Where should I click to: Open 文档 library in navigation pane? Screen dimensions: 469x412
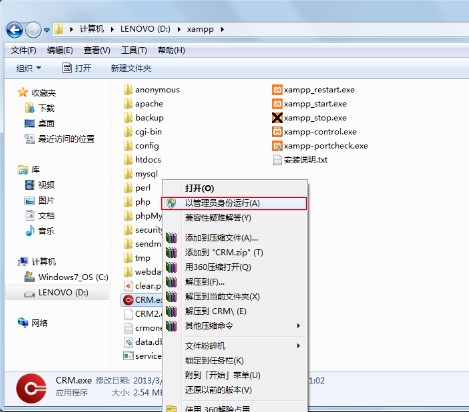pyautogui.click(x=40, y=215)
